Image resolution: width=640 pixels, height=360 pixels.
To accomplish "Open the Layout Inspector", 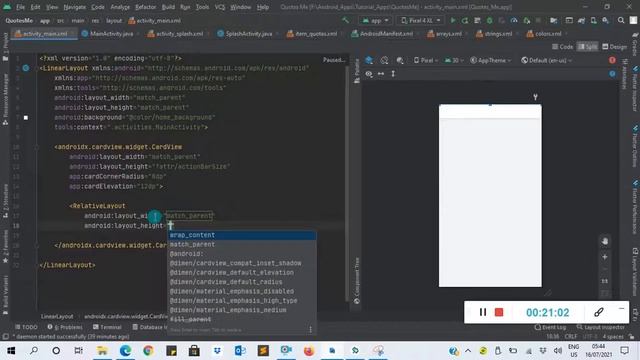I will click(600, 327).
